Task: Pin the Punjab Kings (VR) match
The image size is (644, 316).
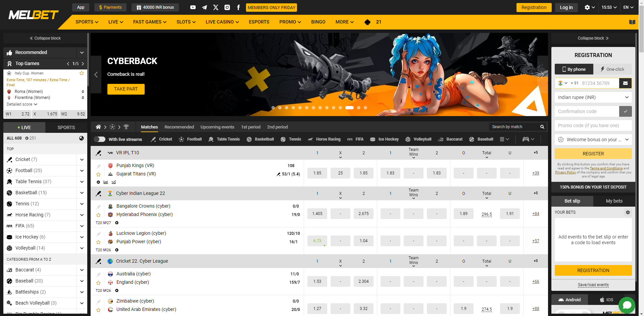Action: coord(98,166)
